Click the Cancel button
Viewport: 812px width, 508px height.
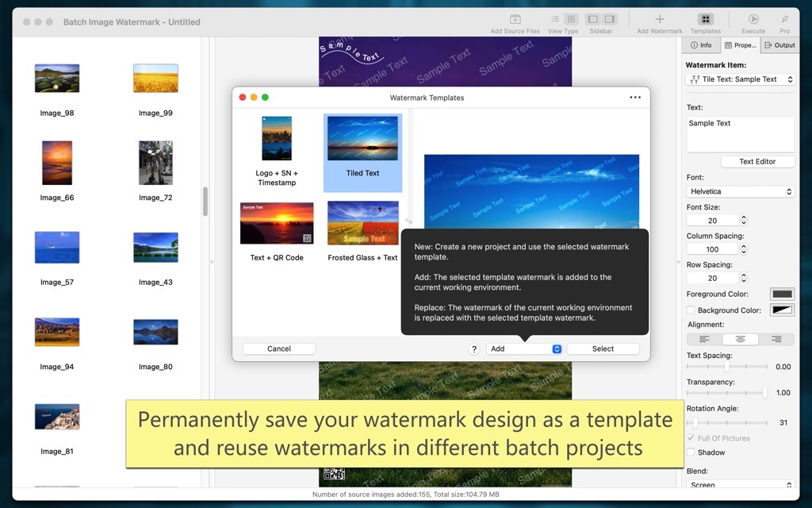(278, 349)
